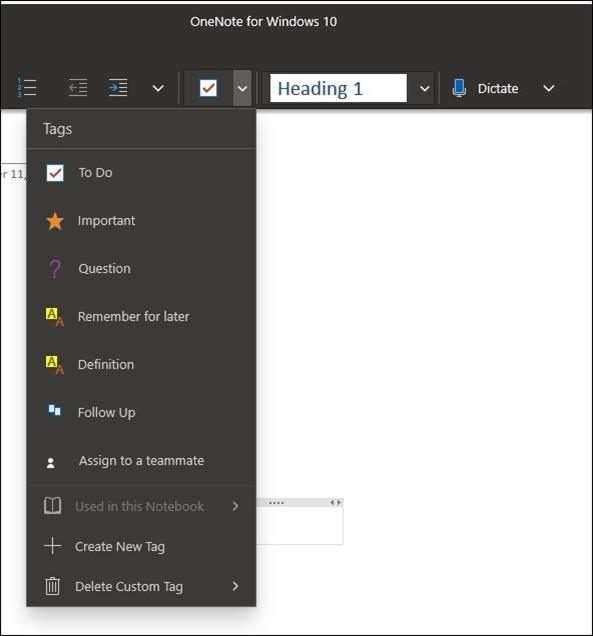The image size is (593, 636).
Task: Click the Remember for later highlight icon
Action: tap(54, 316)
